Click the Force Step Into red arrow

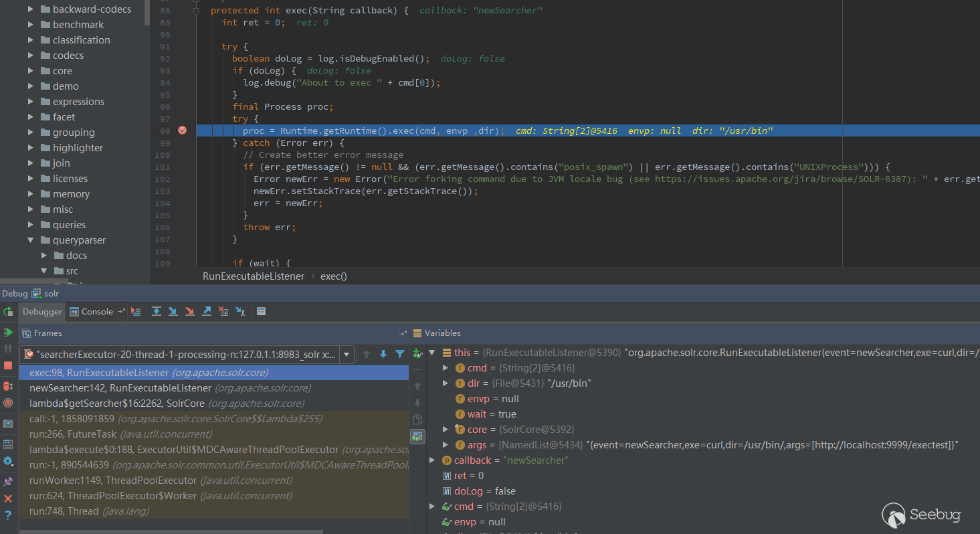(x=190, y=312)
